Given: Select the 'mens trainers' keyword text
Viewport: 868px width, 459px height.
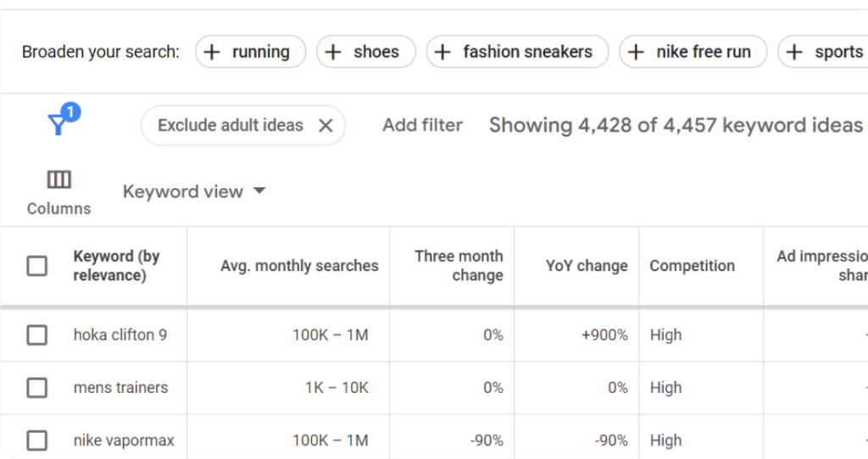Looking at the screenshot, I should point(120,388).
